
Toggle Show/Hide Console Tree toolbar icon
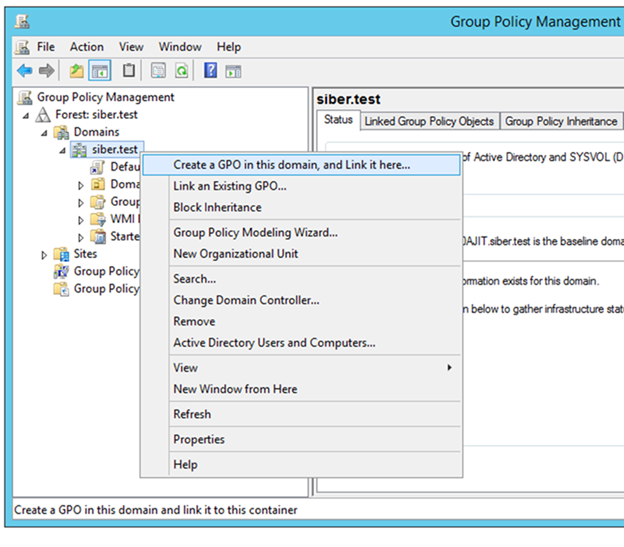[99, 71]
